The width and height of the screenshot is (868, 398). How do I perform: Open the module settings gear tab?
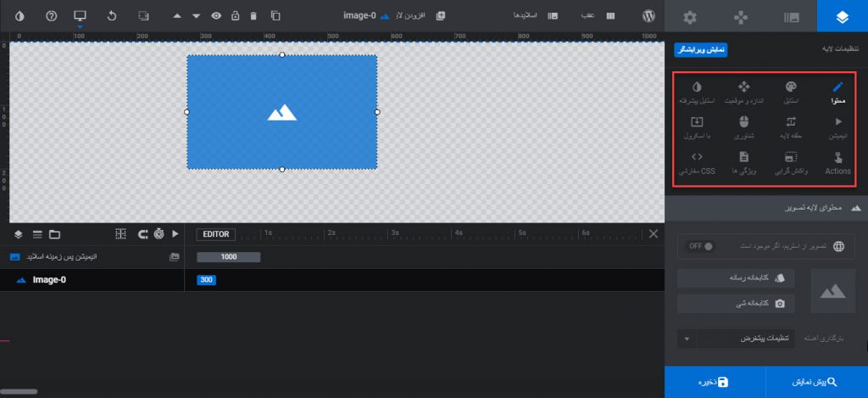coord(690,17)
